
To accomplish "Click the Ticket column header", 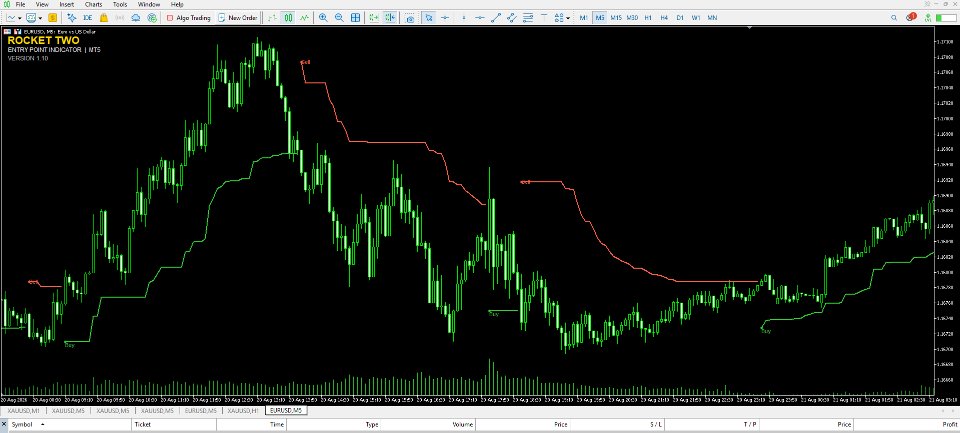I will point(173,424).
